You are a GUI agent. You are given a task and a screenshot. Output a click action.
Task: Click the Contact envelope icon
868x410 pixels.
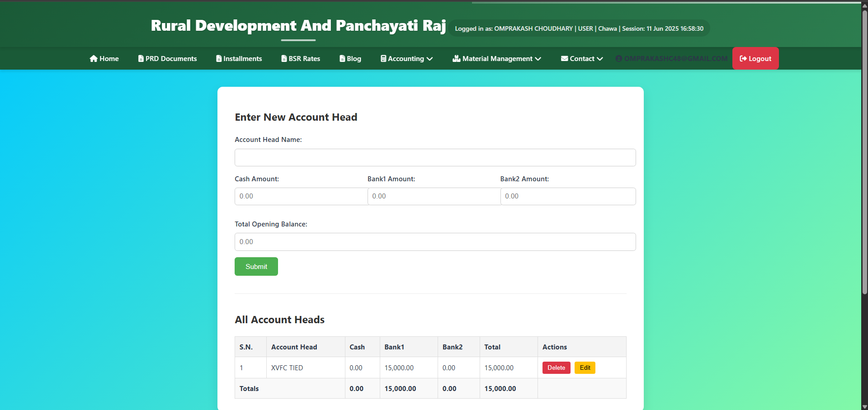[x=564, y=58]
